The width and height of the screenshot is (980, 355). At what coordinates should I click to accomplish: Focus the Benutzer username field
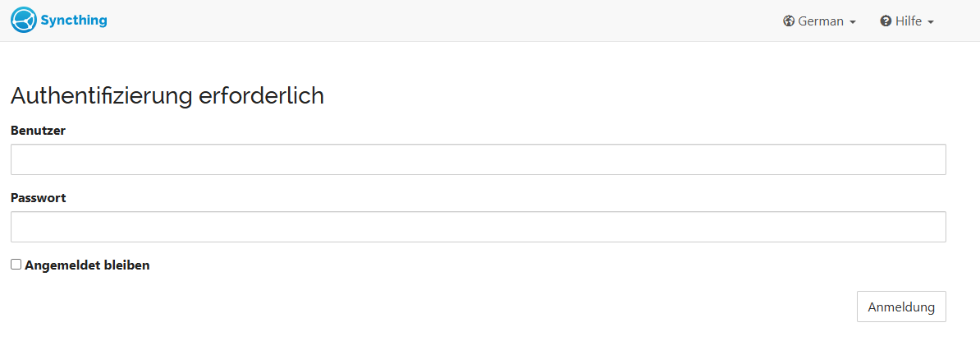478,159
